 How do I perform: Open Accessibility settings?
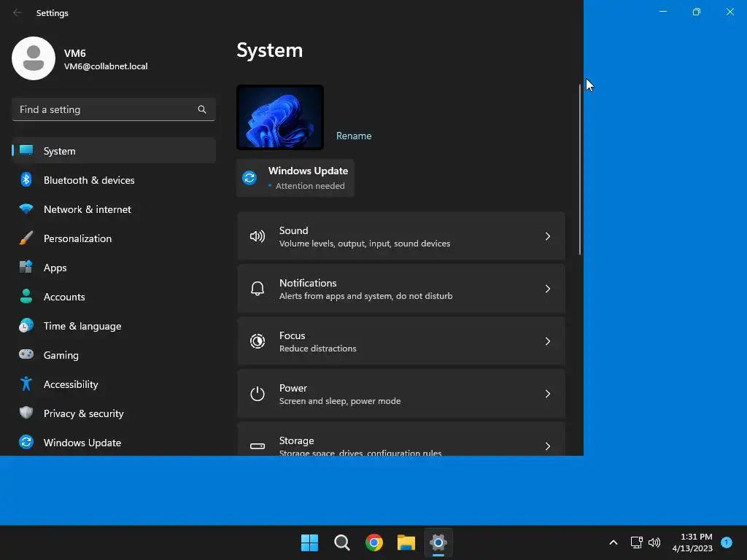[x=114, y=384]
